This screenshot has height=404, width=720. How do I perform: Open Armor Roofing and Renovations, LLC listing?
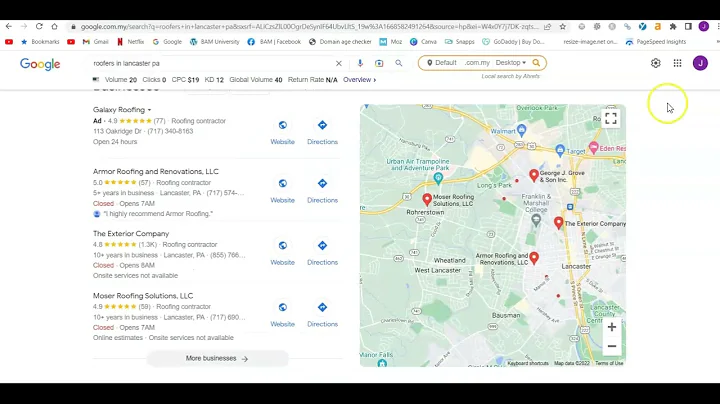[x=156, y=172]
